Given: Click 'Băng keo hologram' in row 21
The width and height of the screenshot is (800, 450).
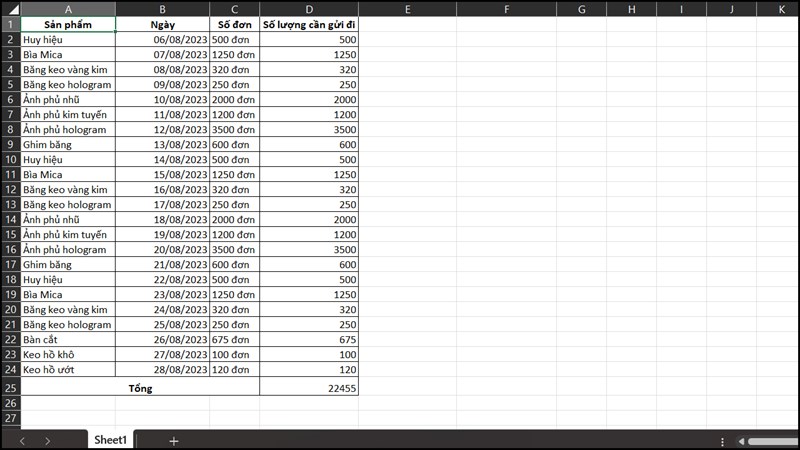Looking at the screenshot, I should point(68,324).
